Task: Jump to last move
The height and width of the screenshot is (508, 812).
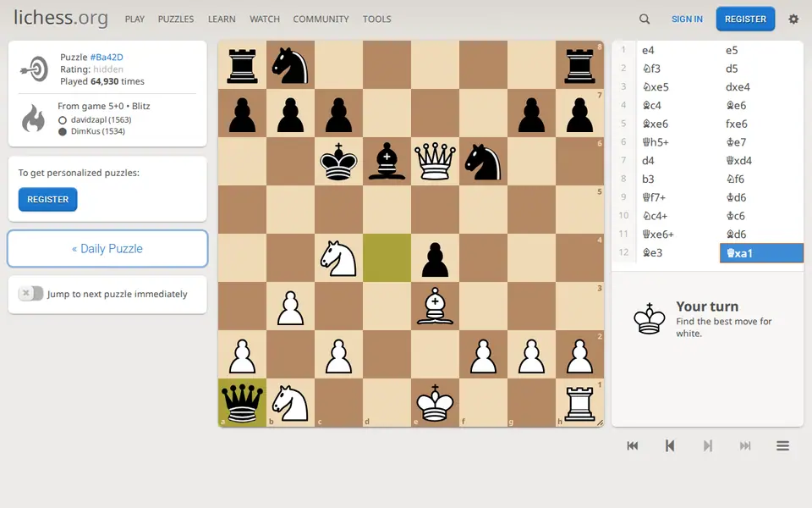Action: 745,446
